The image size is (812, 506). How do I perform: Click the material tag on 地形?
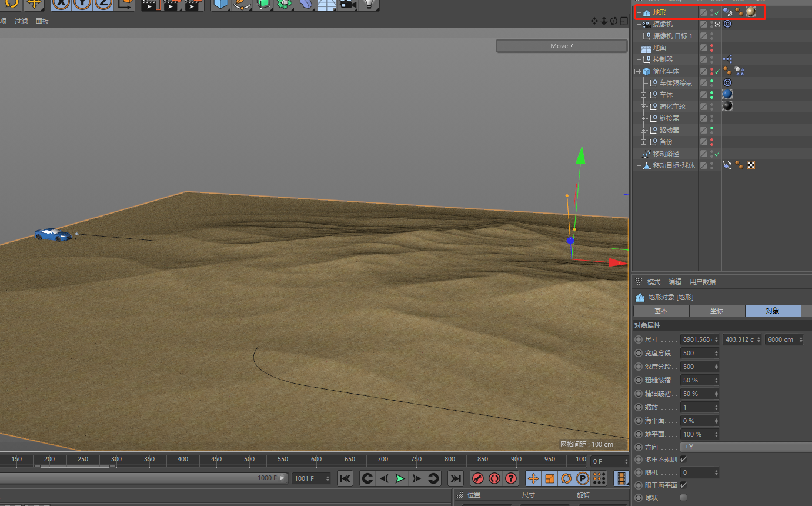click(x=751, y=12)
